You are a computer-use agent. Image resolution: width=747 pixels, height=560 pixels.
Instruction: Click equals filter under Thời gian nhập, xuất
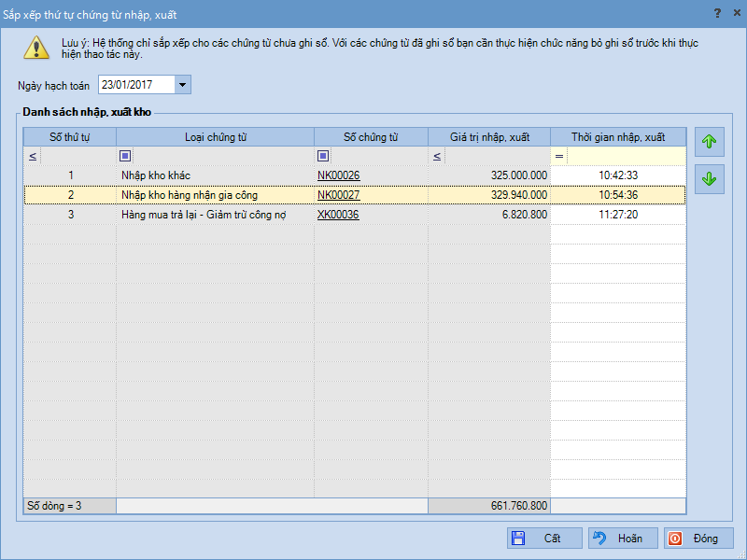coord(559,156)
